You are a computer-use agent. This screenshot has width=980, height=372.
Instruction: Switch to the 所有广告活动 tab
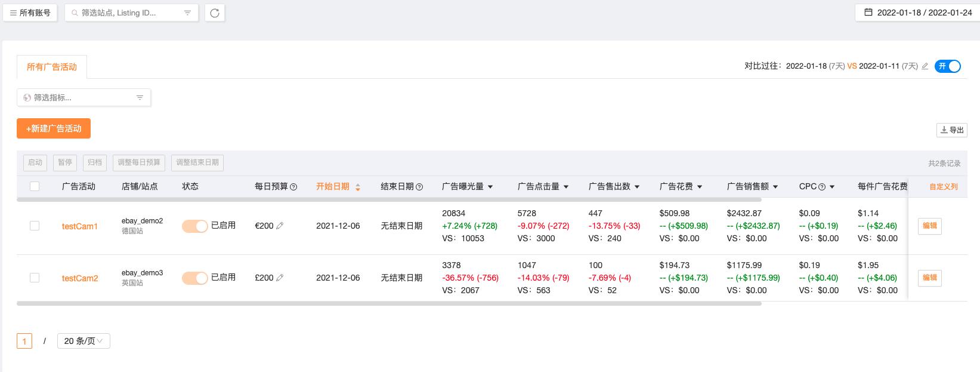coord(52,67)
